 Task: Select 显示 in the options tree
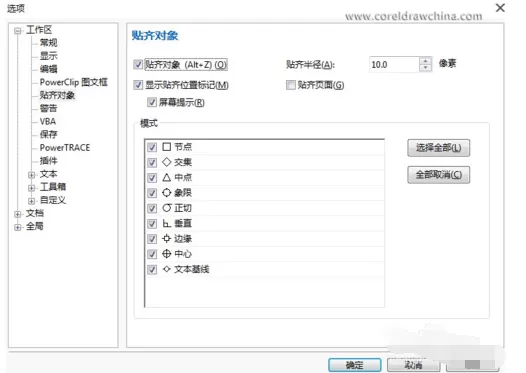49,56
